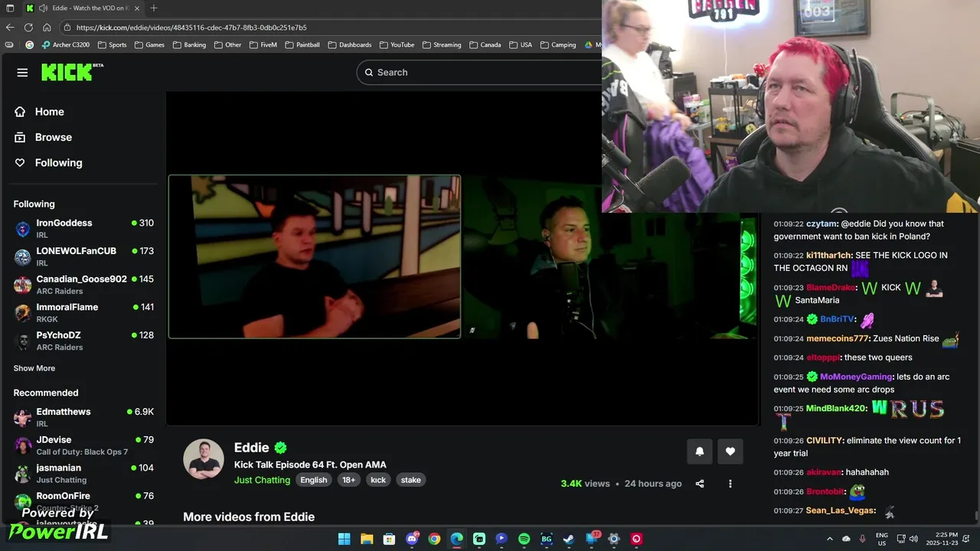Image resolution: width=980 pixels, height=551 pixels.
Task: Open Settings gear in taskbar
Action: click(x=613, y=539)
